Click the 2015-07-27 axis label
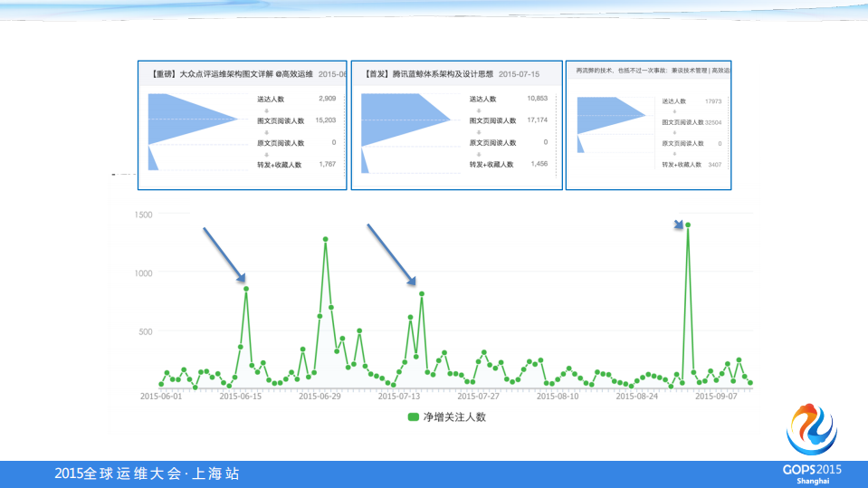The width and height of the screenshot is (868, 488). (x=478, y=396)
